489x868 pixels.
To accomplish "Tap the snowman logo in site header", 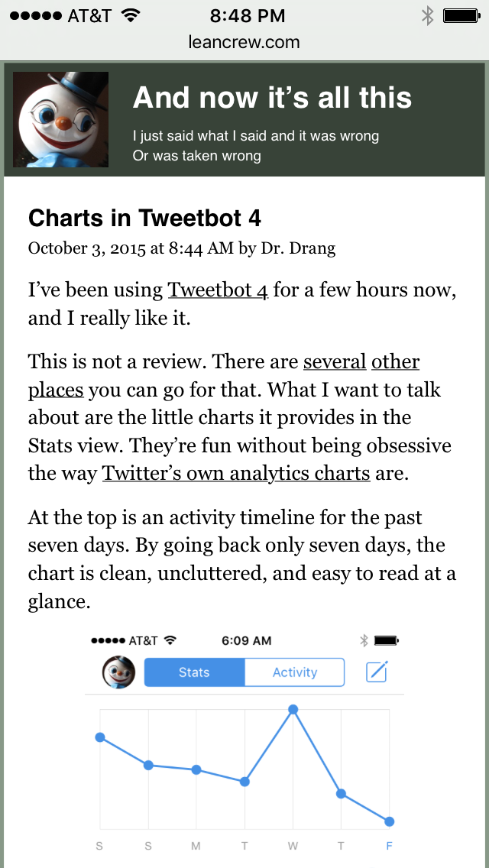I will coord(61,119).
